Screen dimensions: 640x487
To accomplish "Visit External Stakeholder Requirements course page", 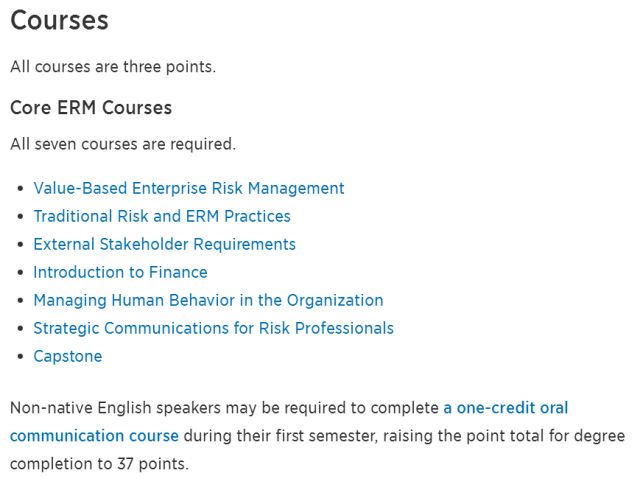I will [x=164, y=244].
